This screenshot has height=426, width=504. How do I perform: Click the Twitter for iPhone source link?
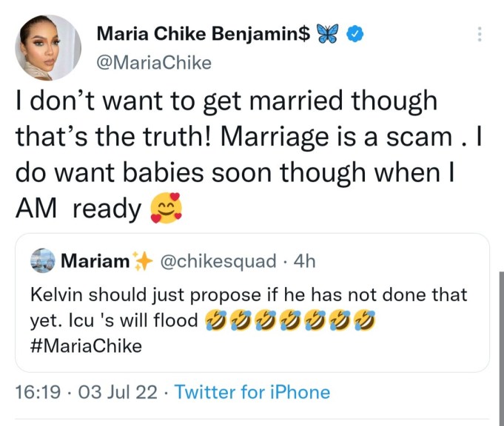click(252, 392)
